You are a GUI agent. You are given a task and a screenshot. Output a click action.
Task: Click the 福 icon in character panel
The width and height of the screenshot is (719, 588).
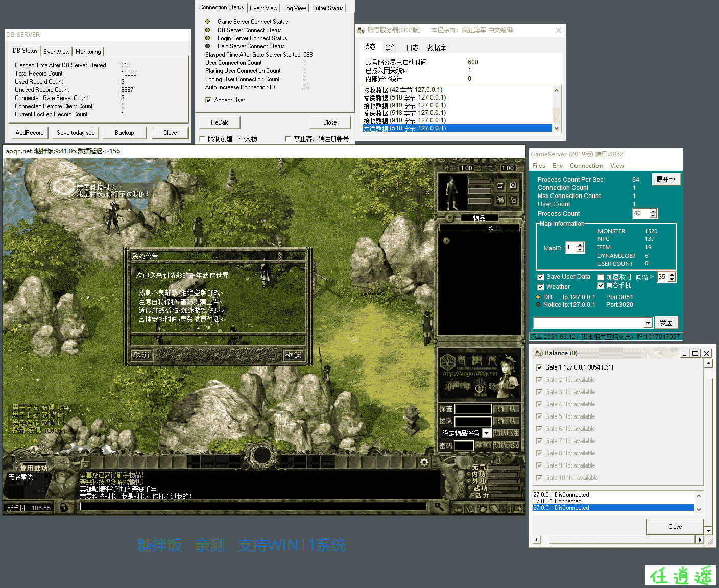[513, 200]
